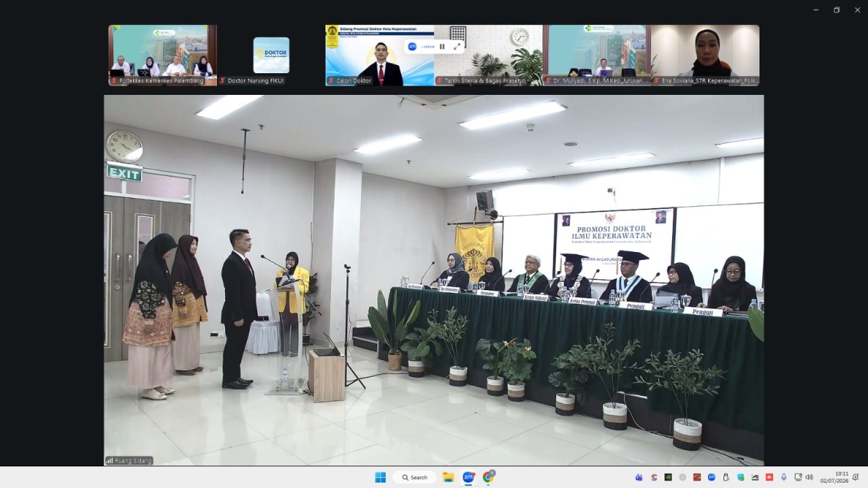The image size is (868, 488).
Task: Open the Microsoft Teams tray icon
Action: (639, 477)
